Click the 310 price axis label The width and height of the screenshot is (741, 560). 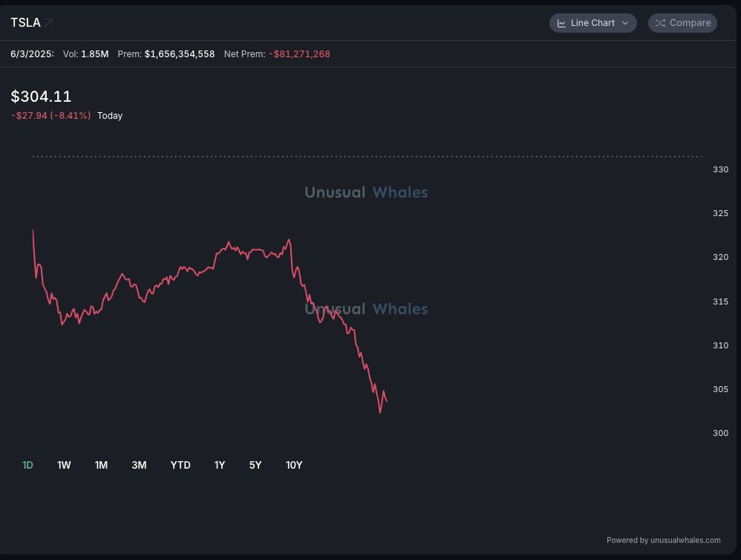click(x=721, y=345)
